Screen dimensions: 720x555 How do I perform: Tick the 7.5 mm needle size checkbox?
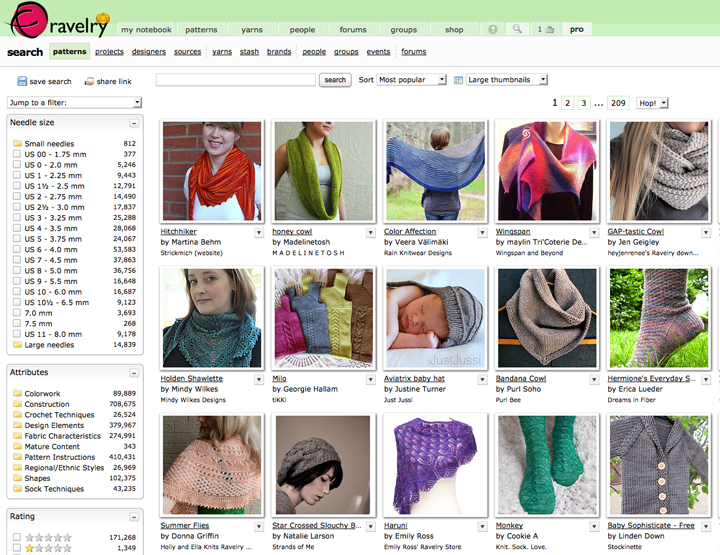point(17,323)
